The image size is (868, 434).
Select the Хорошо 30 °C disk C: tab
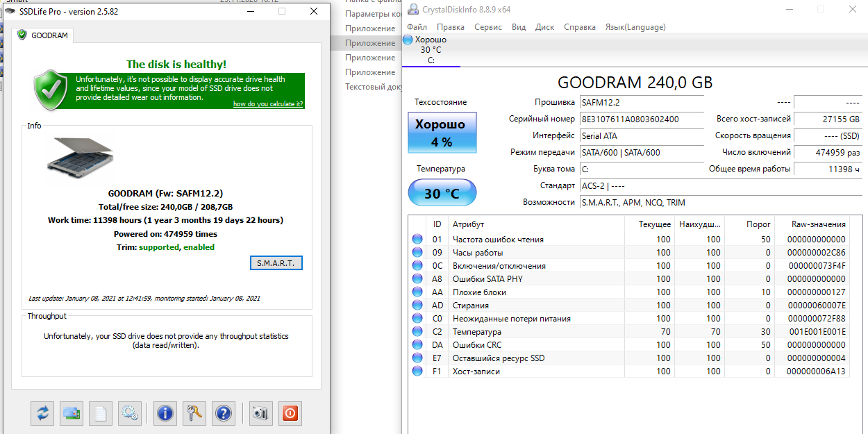click(x=431, y=50)
